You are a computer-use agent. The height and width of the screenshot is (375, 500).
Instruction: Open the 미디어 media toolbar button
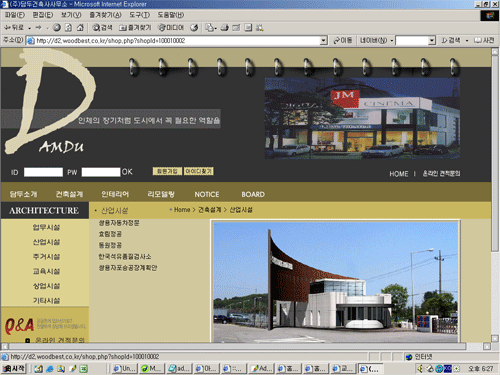click(x=171, y=28)
